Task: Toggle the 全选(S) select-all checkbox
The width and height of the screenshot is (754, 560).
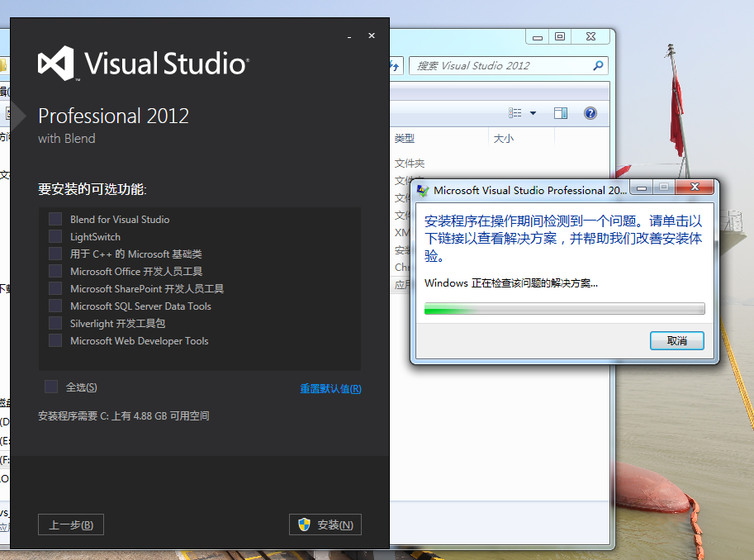Action: pyautogui.click(x=51, y=387)
